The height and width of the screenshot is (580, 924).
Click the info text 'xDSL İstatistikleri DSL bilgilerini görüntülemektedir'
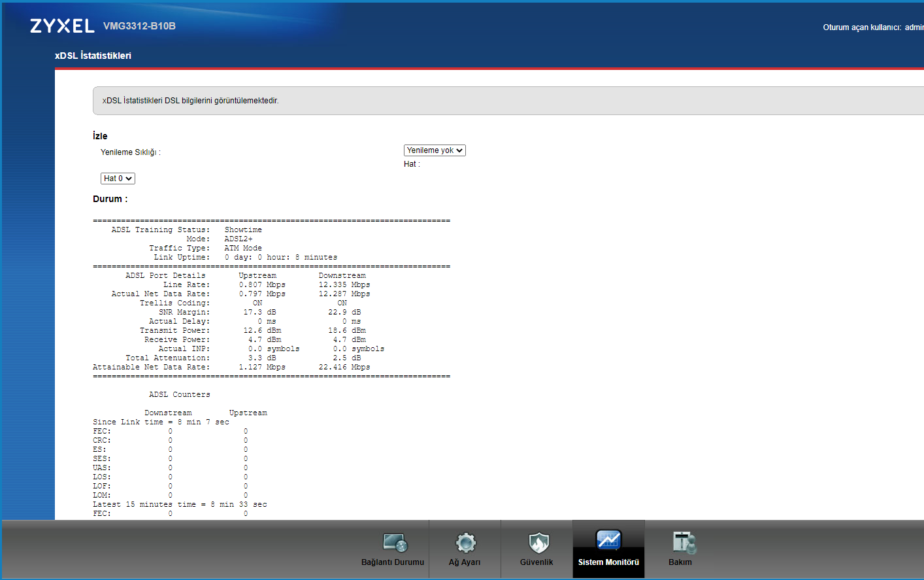coord(191,101)
